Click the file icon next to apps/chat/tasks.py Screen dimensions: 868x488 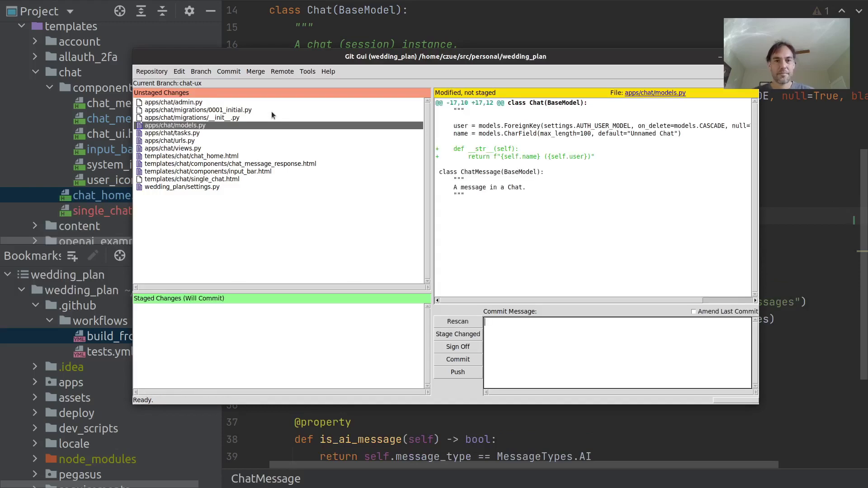pos(139,133)
